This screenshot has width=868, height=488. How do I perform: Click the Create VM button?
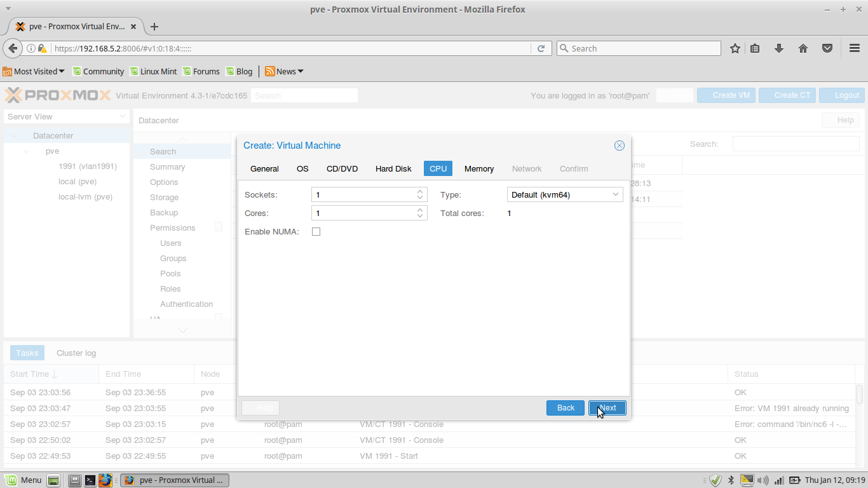pyautogui.click(x=725, y=95)
